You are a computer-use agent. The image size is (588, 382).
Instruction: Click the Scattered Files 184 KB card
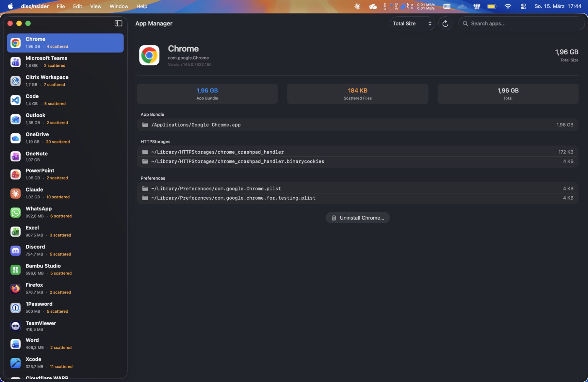point(358,94)
